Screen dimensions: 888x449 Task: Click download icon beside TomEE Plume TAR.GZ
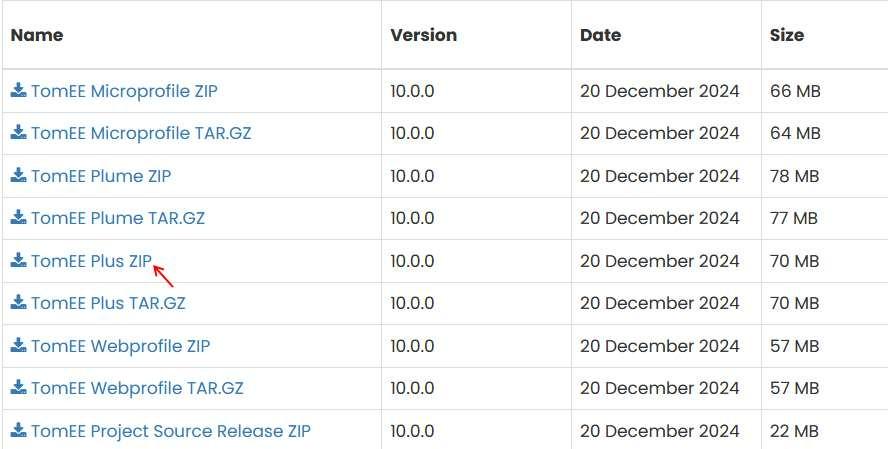click(x=19, y=217)
